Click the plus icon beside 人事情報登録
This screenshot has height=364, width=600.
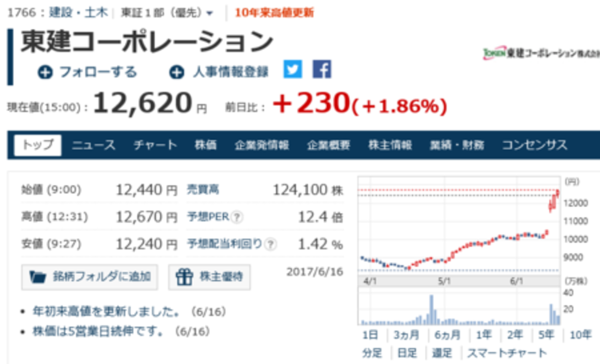tap(176, 72)
